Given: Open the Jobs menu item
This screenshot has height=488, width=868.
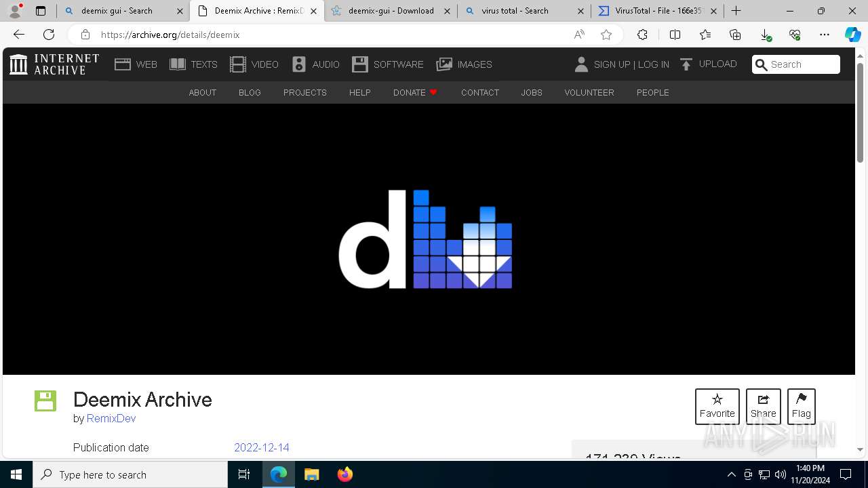Looking at the screenshot, I should (x=532, y=93).
